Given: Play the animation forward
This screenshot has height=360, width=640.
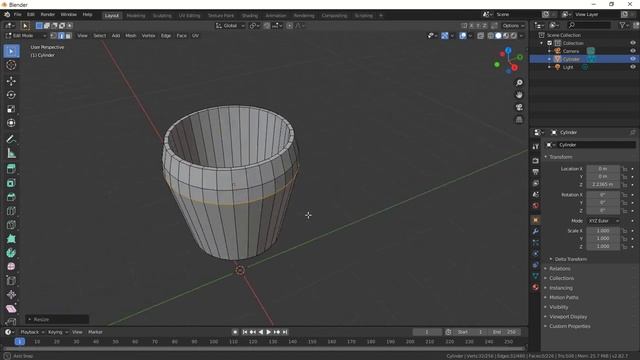Looking at the screenshot, I should (x=269, y=332).
